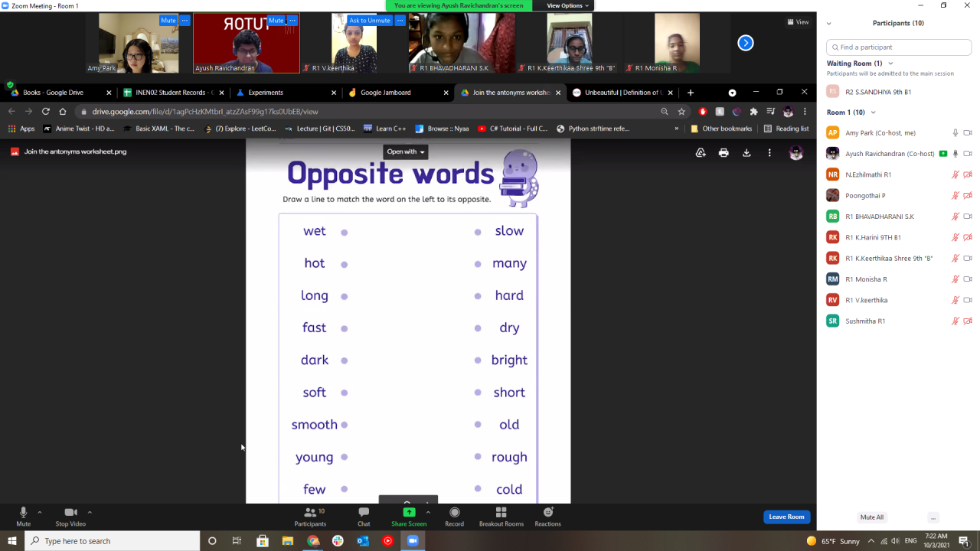The image size is (980, 551).
Task: Switch to the Books - Google Drive tab
Action: tap(61, 93)
